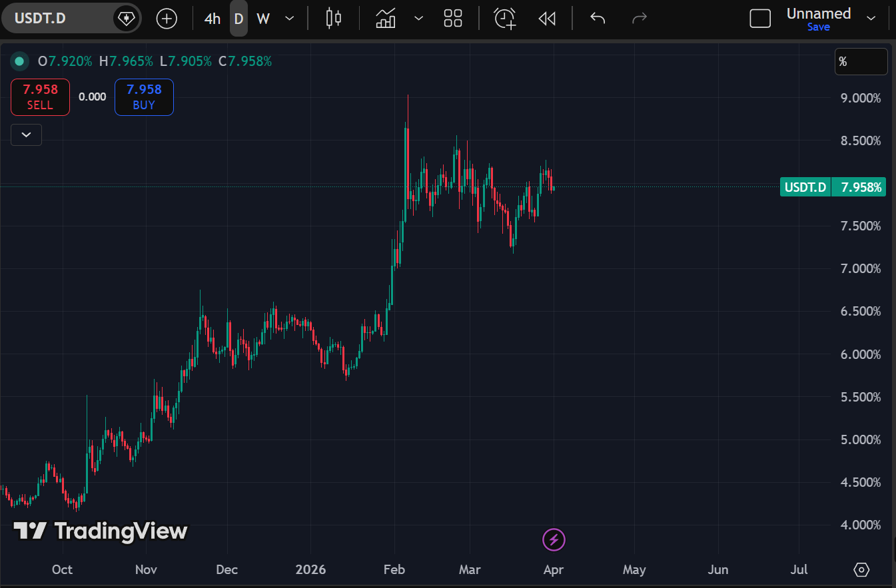This screenshot has height=588, width=896.
Task: Click the Nov label on time axis
Action: pos(145,570)
